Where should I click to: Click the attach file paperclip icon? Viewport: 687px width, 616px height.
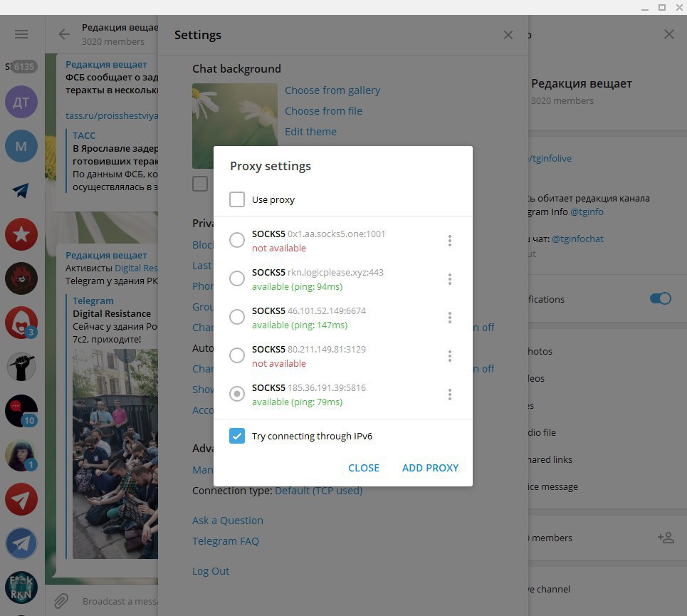pyautogui.click(x=61, y=601)
